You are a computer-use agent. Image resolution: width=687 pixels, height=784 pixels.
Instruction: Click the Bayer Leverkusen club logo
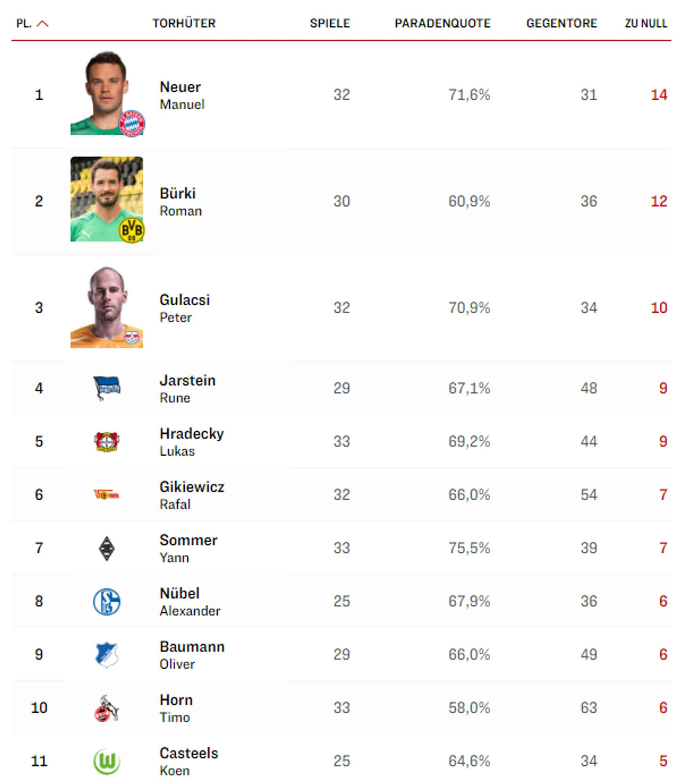coord(106,442)
